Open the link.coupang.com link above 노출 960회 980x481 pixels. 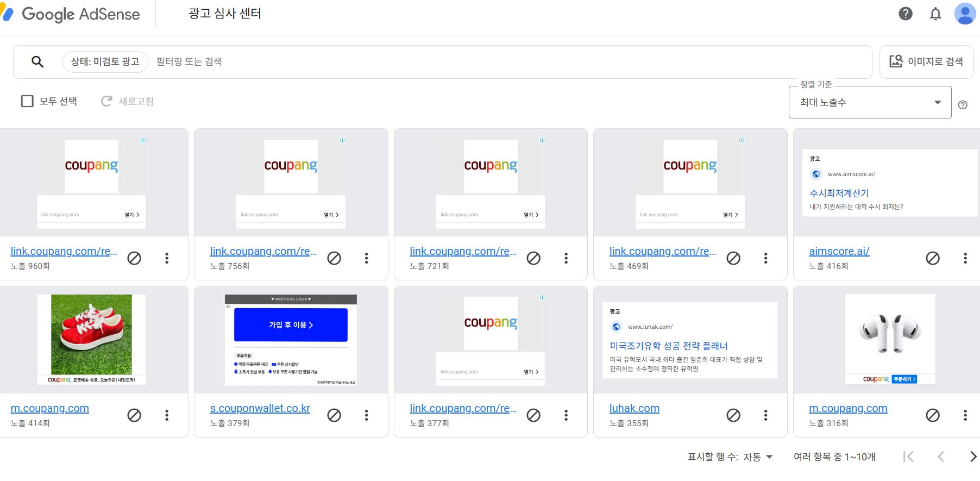coord(64,251)
